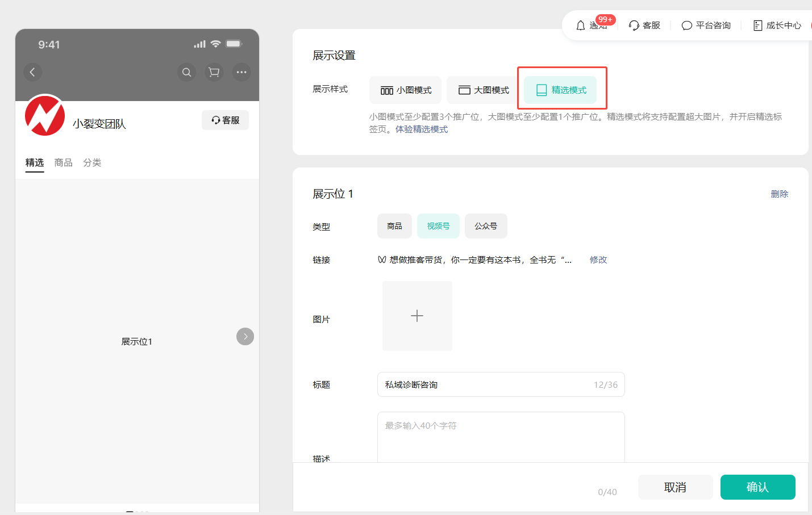Open 成长中心 in top bar
The image size is (812, 515).
tap(777, 26)
